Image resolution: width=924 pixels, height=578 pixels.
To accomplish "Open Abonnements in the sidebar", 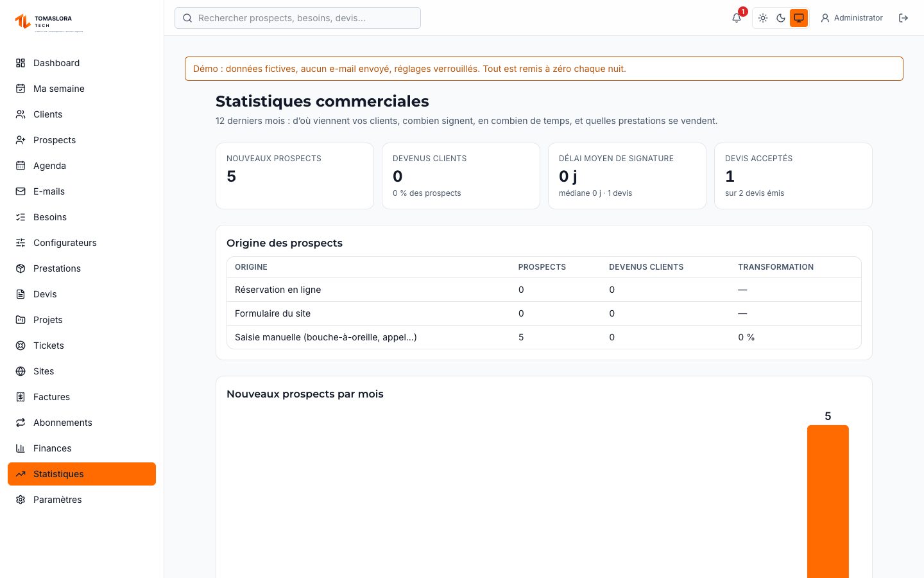I will (81, 423).
